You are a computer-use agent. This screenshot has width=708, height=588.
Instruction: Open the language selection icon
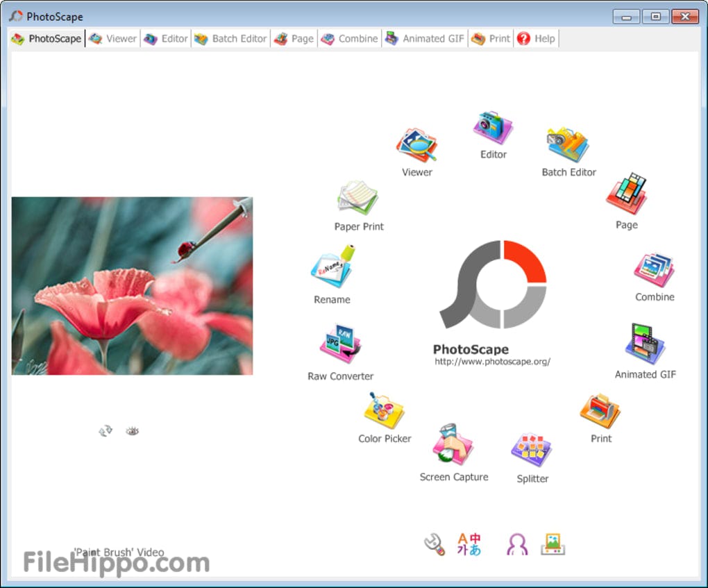pos(469,544)
